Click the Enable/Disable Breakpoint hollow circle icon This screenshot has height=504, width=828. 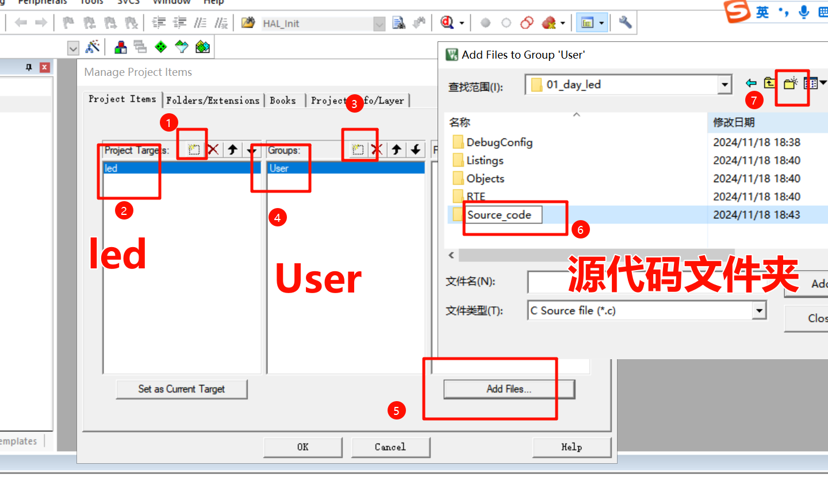[506, 23]
